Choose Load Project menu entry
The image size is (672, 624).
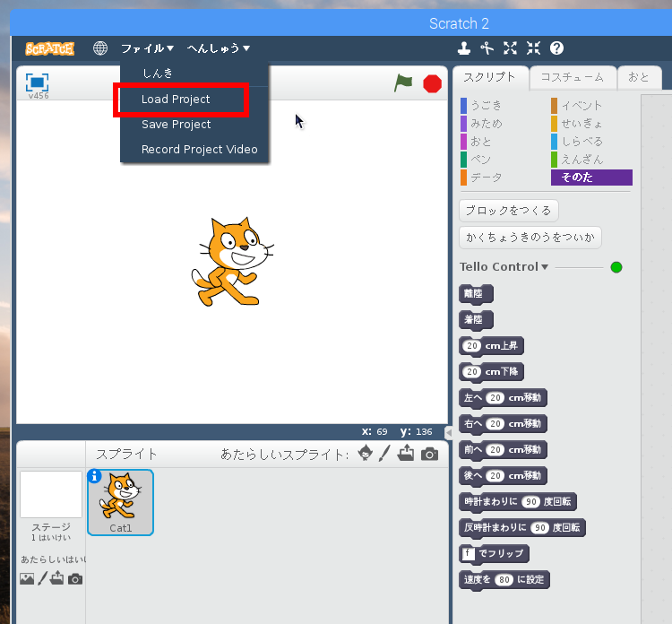(x=194, y=99)
